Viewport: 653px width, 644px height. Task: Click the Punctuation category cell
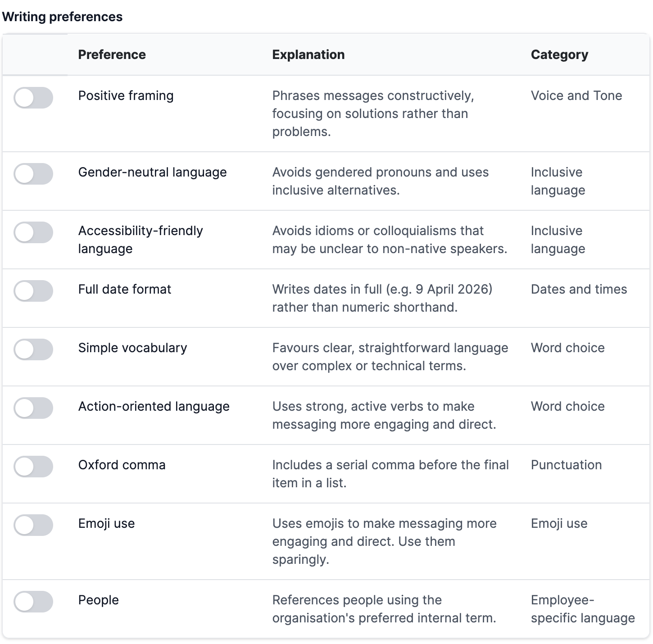click(x=566, y=465)
